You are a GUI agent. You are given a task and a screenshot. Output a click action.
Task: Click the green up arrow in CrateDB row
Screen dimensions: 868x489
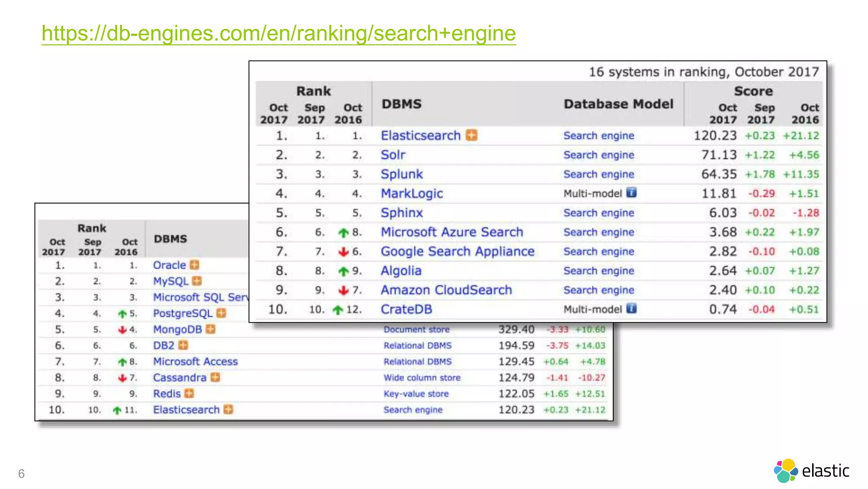click(x=338, y=310)
